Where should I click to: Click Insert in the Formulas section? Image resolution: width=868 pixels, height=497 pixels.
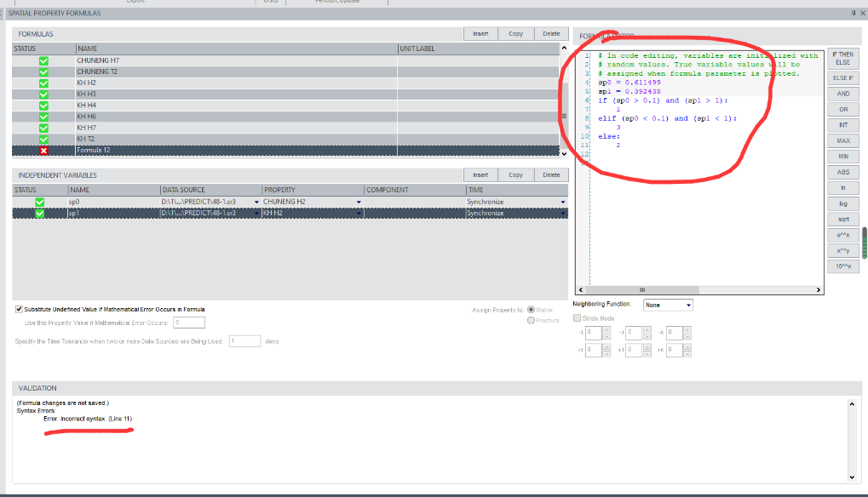point(480,34)
